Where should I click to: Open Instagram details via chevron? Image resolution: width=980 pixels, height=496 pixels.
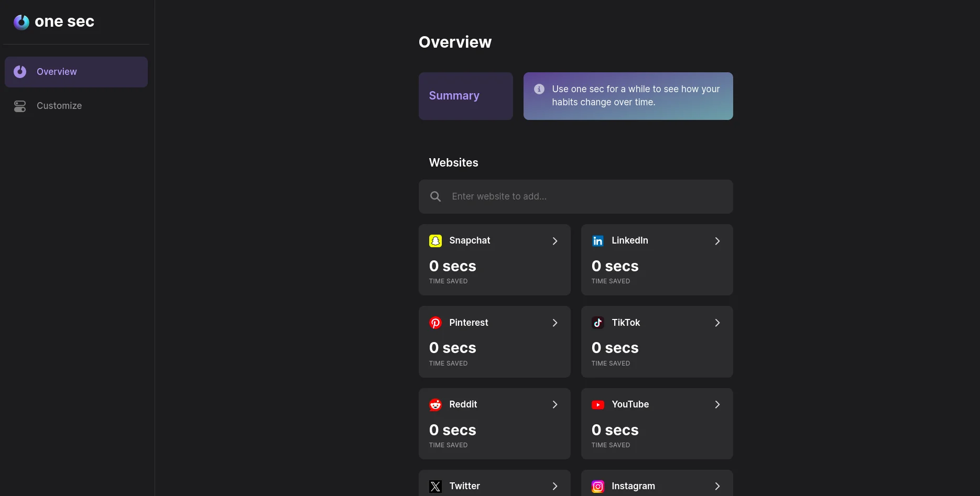tap(717, 487)
